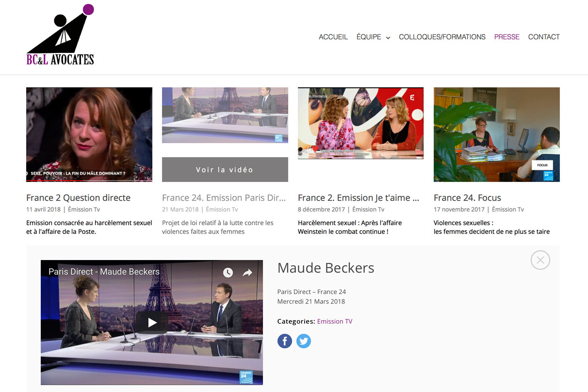Viewport: 588px width, 392px height.
Task: Open the Je t'aime show thumbnail
Action: click(361, 123)
